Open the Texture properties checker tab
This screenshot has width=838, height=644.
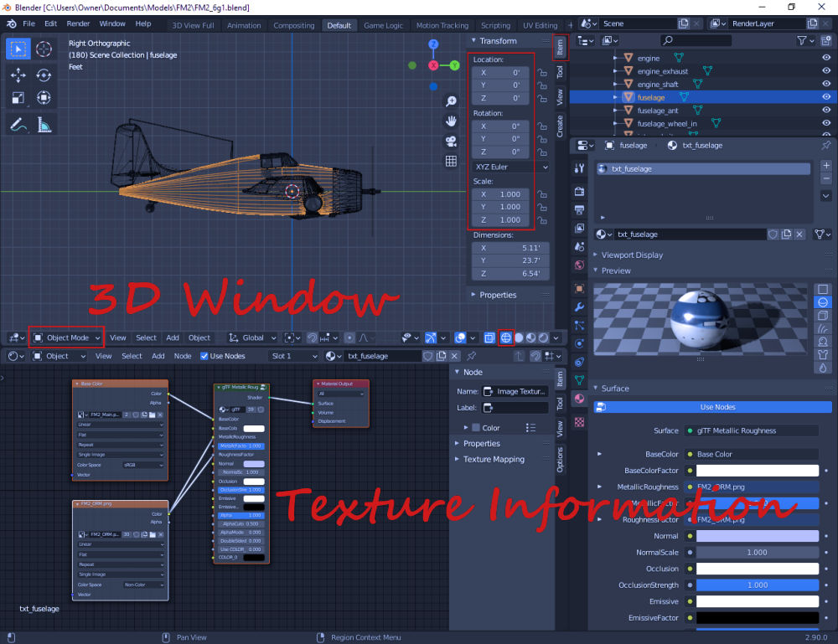click(579, 422)
